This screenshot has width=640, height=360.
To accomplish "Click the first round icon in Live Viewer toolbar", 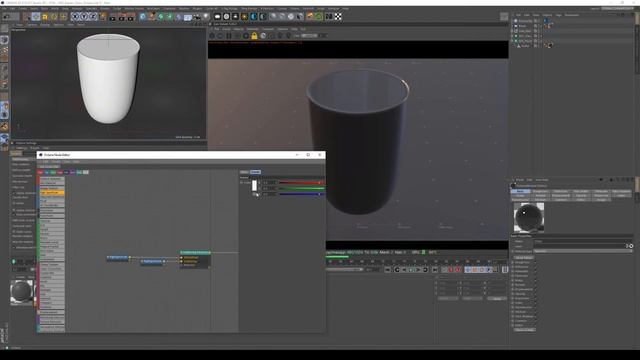I will (x=212, y=36).
